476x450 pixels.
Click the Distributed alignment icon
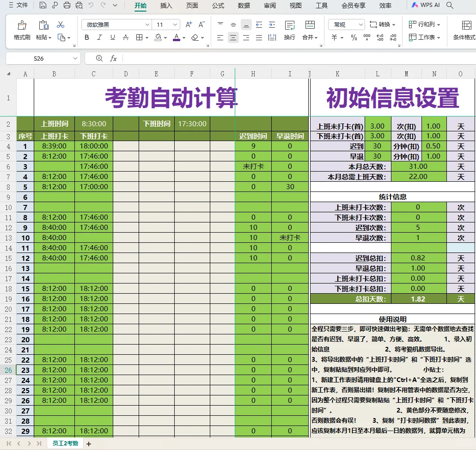[272, 37]
